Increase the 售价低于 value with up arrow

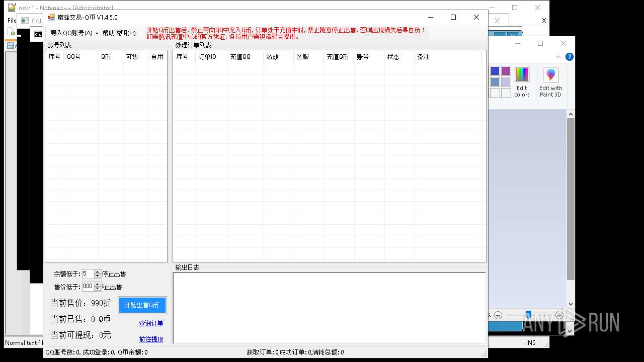98,285
